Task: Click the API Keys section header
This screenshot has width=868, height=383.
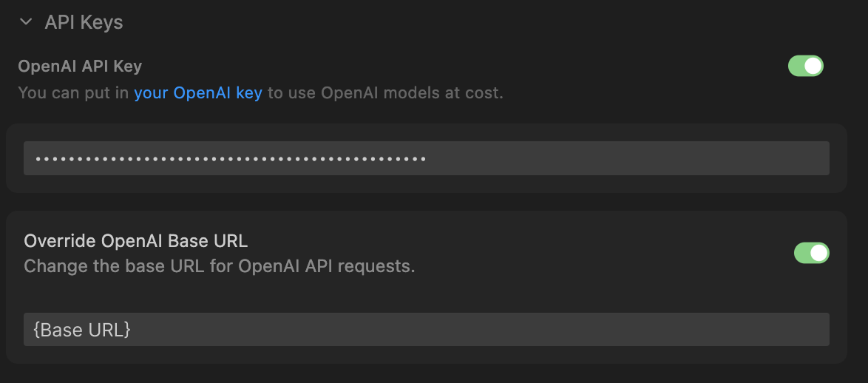Action: tap(84, 22)
